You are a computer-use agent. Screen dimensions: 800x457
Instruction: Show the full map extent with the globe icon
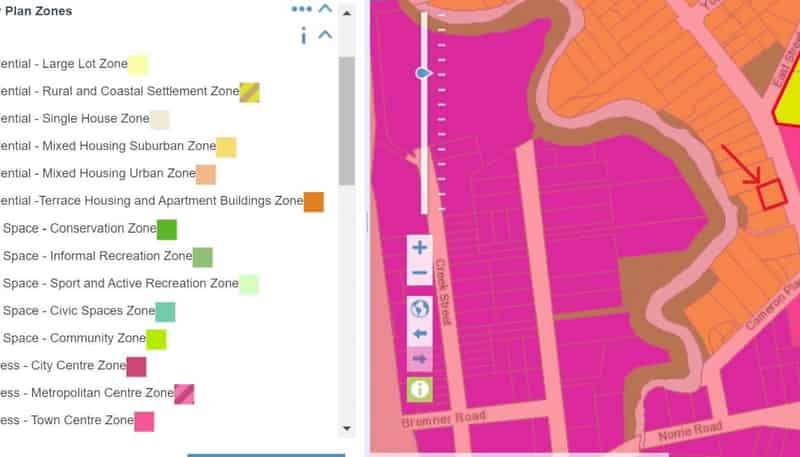(x=419, y=309)
